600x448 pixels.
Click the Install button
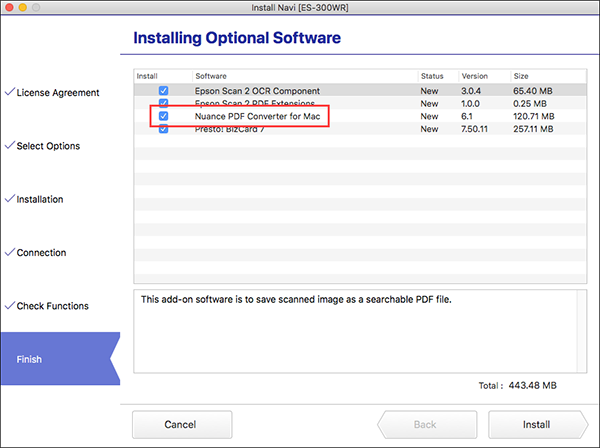(537, 425)
